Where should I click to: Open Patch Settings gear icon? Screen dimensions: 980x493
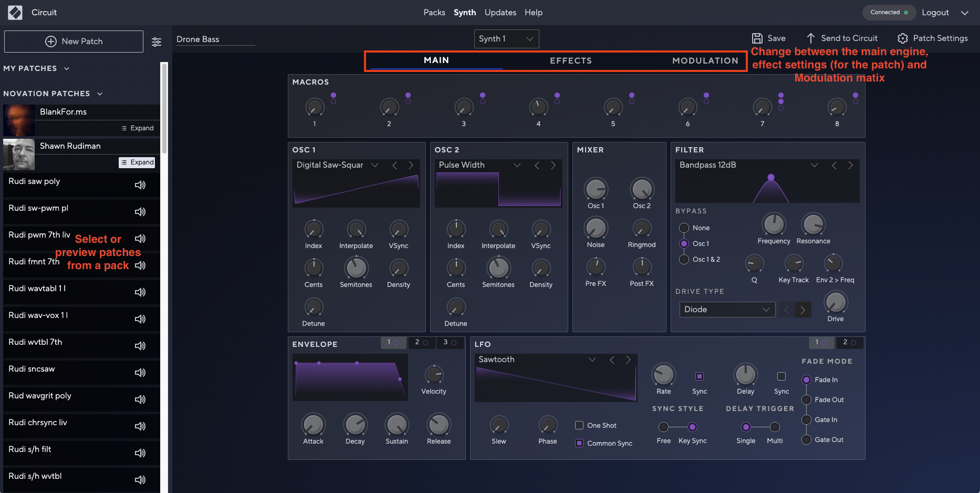903,38
